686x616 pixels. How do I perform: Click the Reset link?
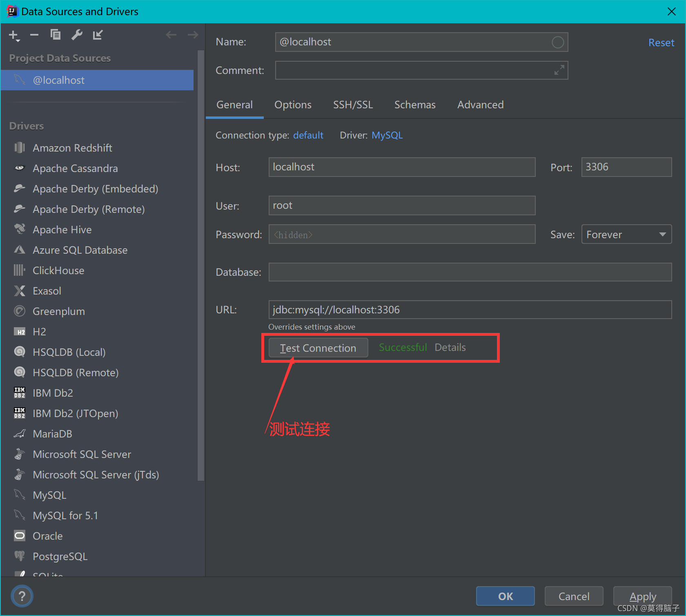coord(661,42)
